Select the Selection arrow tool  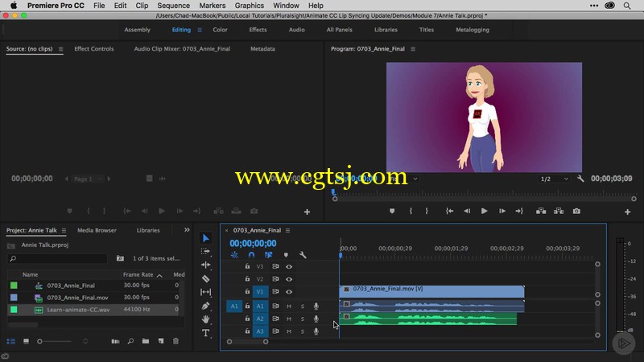pos(206,238)
